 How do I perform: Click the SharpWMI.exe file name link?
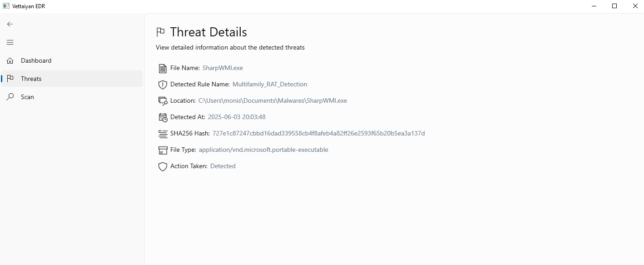point(223,68)
